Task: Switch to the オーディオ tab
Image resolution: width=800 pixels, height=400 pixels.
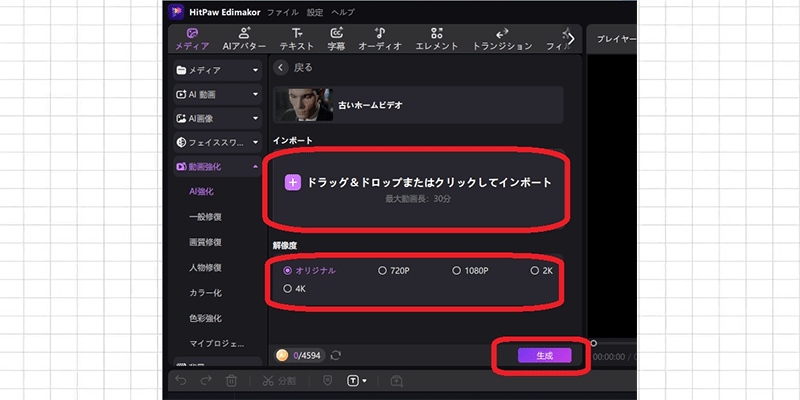Action: click(x=380, y=39)
